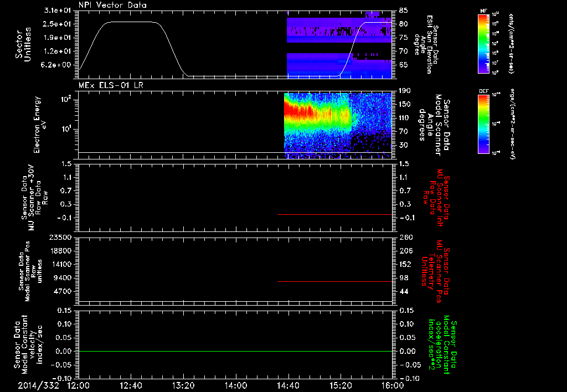Click the 152 telemetry tick label
Viewport: 567px width, 392px height.
point(405,264)
